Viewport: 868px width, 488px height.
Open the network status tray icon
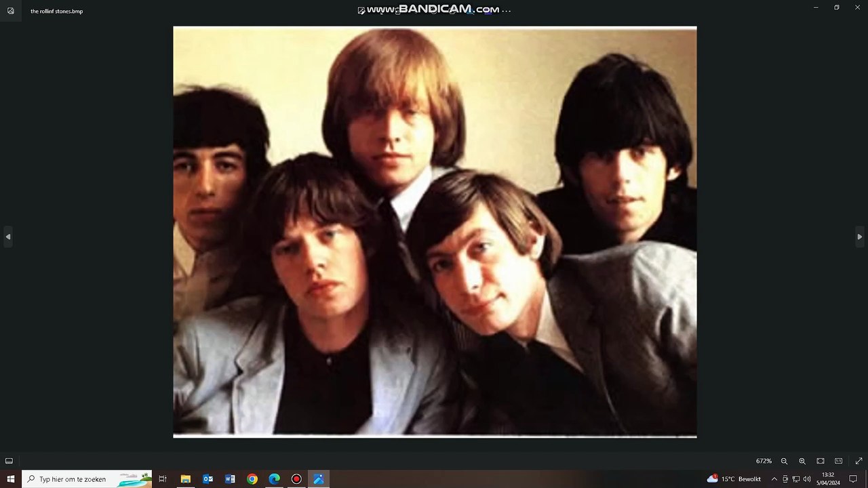coord(796,479)
